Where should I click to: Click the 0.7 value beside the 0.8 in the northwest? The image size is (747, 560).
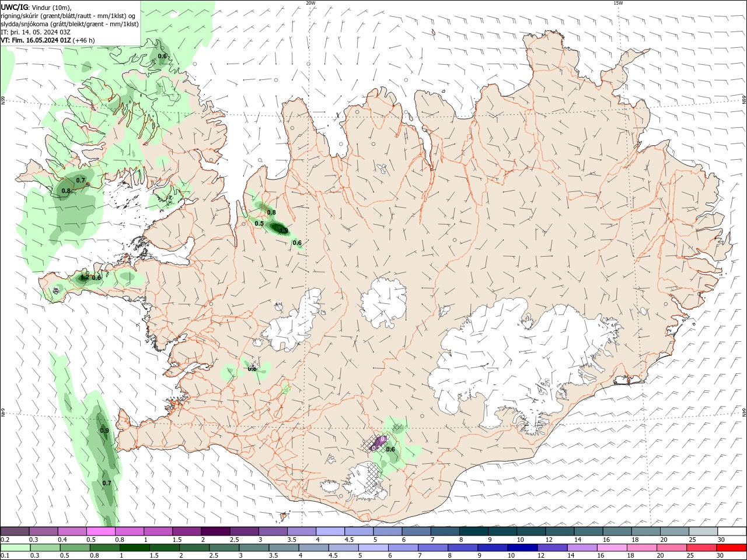81,180
